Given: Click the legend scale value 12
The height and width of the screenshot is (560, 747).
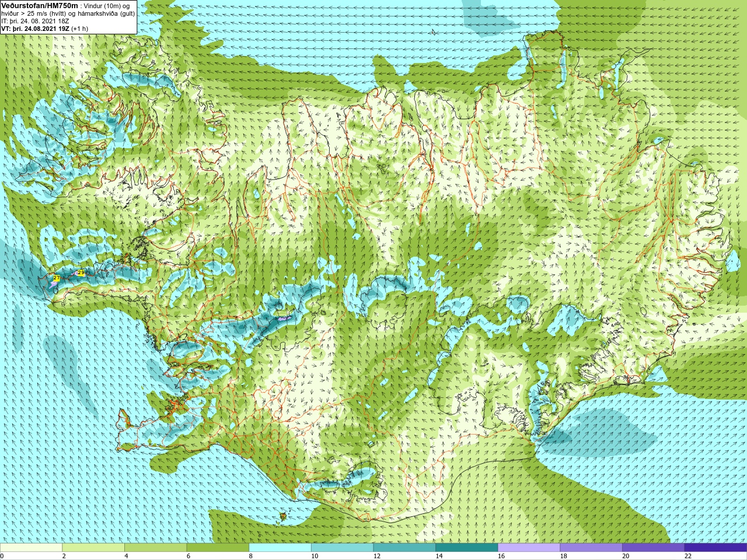Looking at the screenshot, I should pyautogui.click(x=377, y=556).
